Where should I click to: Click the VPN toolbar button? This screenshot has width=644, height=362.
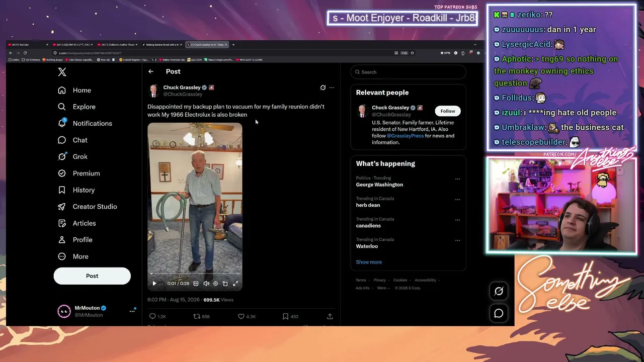(x=446, y=53)
